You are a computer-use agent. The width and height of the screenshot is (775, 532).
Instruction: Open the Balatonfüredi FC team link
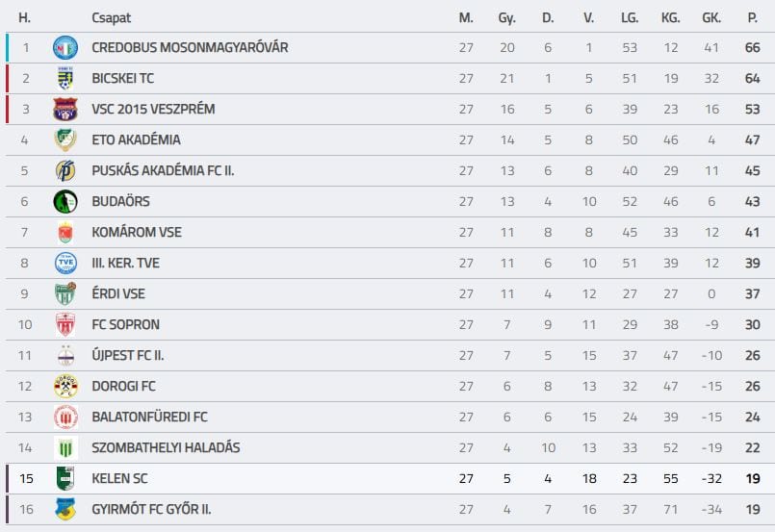click(x=149, y=417)
